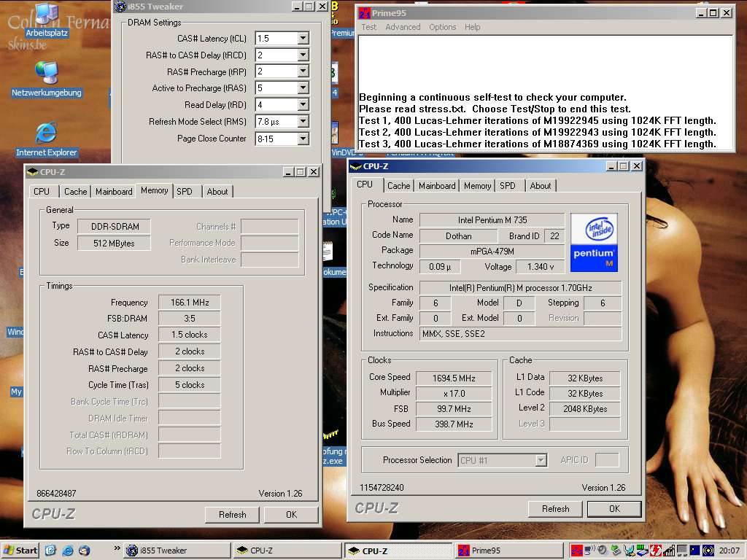This screenshot has height=560, width=747.
Task: Switch to the SPD tab in left CPU-Z window
Action: click(x=185, y=192)
